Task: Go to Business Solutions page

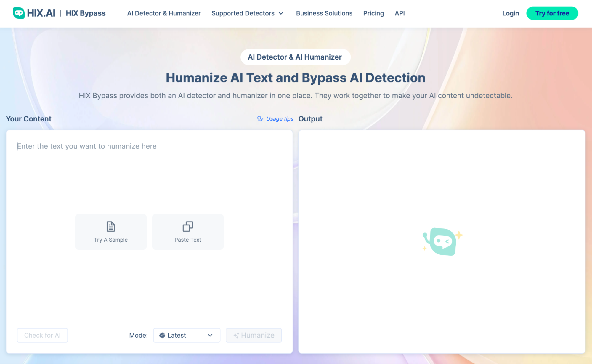Action: [324, 13]
